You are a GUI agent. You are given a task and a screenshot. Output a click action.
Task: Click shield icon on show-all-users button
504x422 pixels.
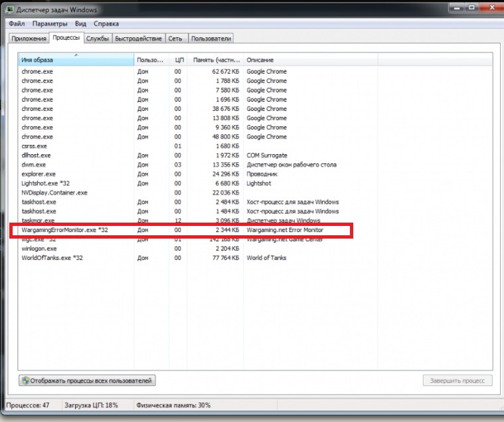[25, 381]
